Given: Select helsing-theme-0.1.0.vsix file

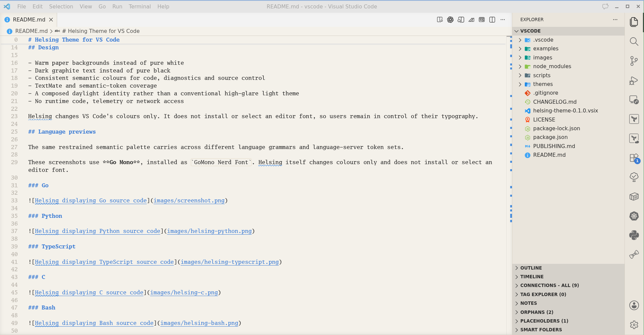Looking at the screenshot, I should tap(568, 111).
